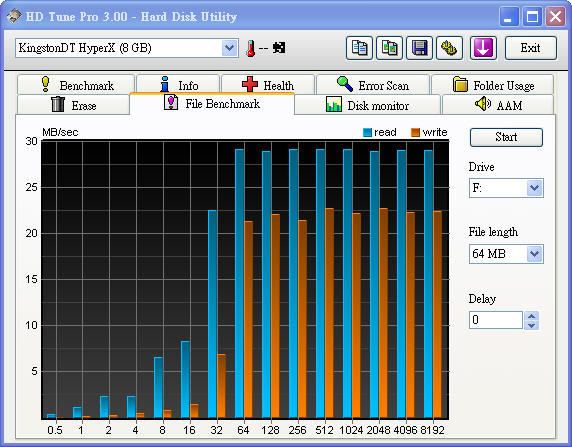Screen dimensions: 572x447
Task: Click HD Tune app icon in title bar
Action: pos(14,16)
